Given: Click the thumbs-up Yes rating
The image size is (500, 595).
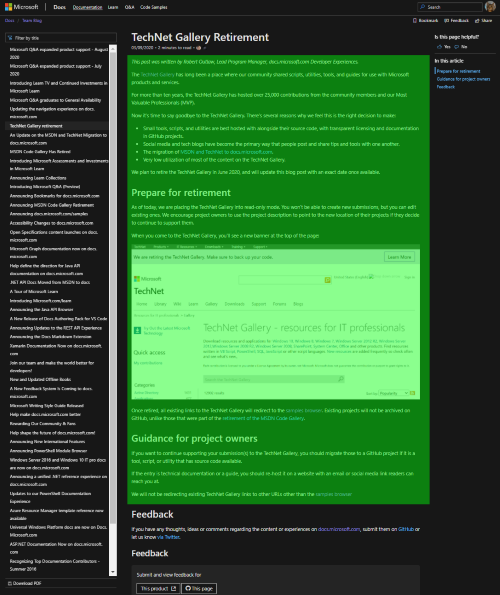Looking at the screenshot, I should tap(443, 47).
